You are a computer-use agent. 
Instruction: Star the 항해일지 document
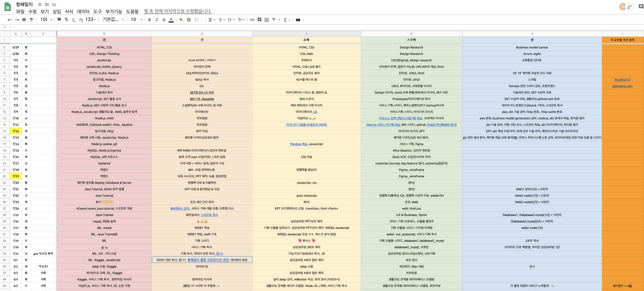tap(40, 5)
